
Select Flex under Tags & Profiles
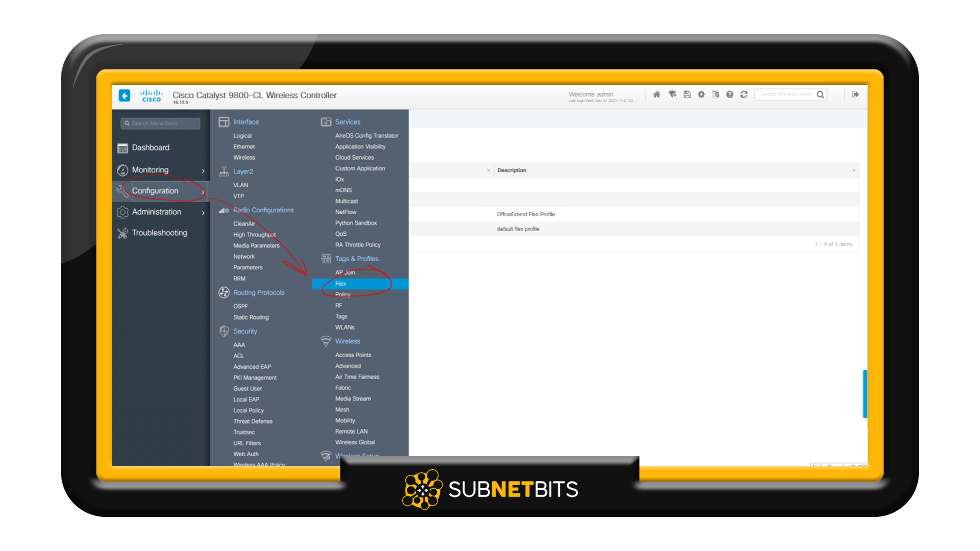(360, 284)
